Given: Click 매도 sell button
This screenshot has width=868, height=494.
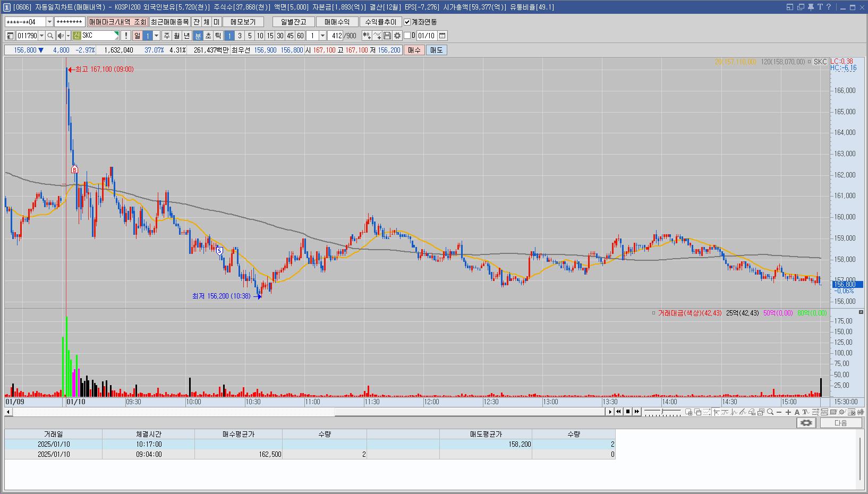Looking at the screenshot, I should click(x=436, y=50).
